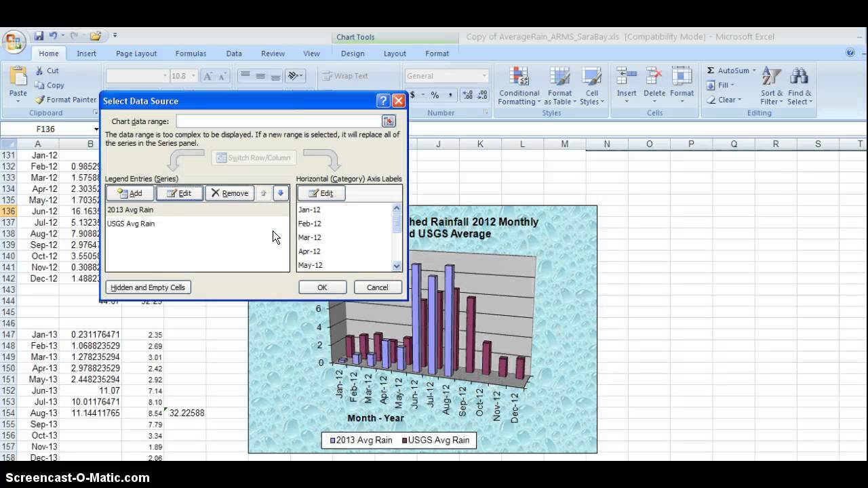The width and height of the screenshot is (868, 488).
Task: Open Cell Styles gallery
Action: [592, 85]
